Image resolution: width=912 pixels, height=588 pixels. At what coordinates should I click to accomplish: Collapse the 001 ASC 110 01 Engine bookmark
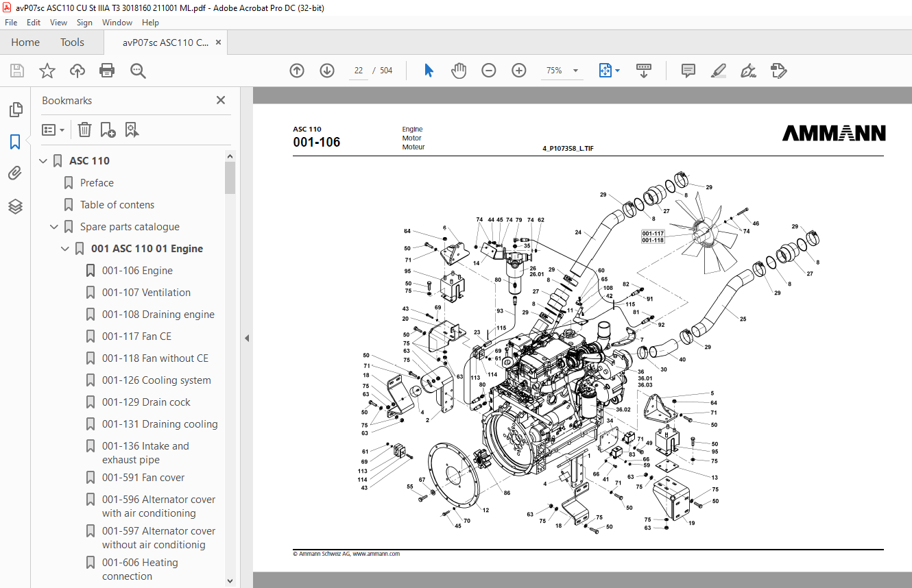click(65, 249)
